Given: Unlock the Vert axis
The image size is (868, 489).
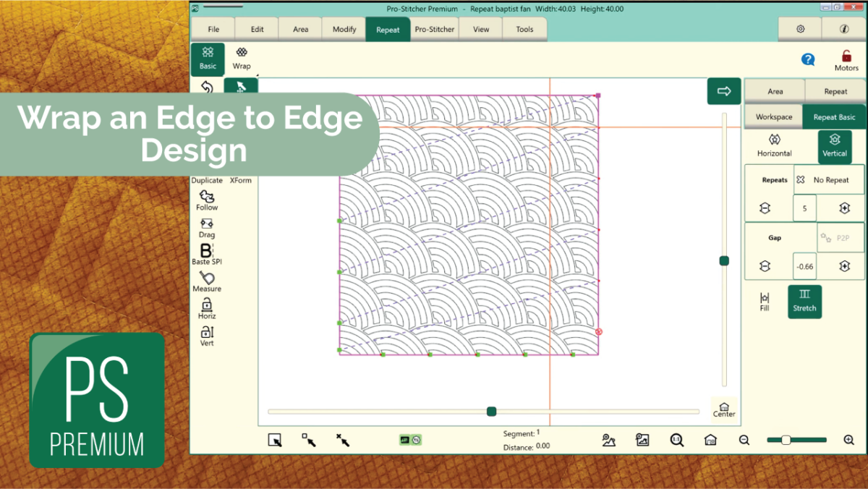Looking at the screenshot, I should click(206, 335).
